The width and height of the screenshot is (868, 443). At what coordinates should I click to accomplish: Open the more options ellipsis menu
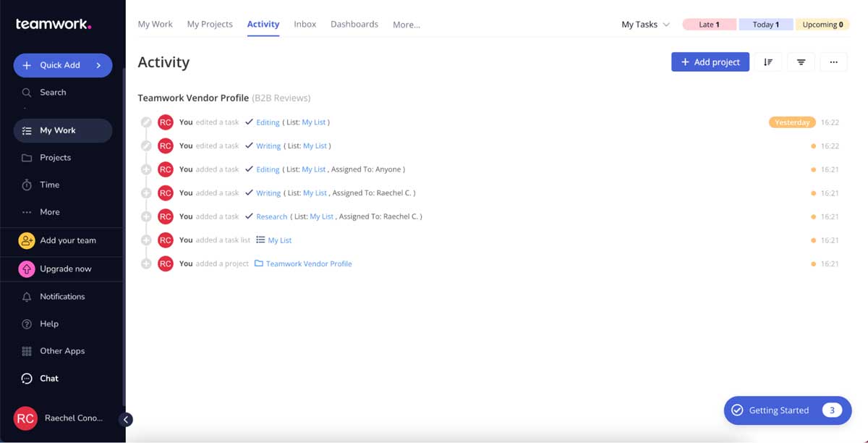[833, 62]
